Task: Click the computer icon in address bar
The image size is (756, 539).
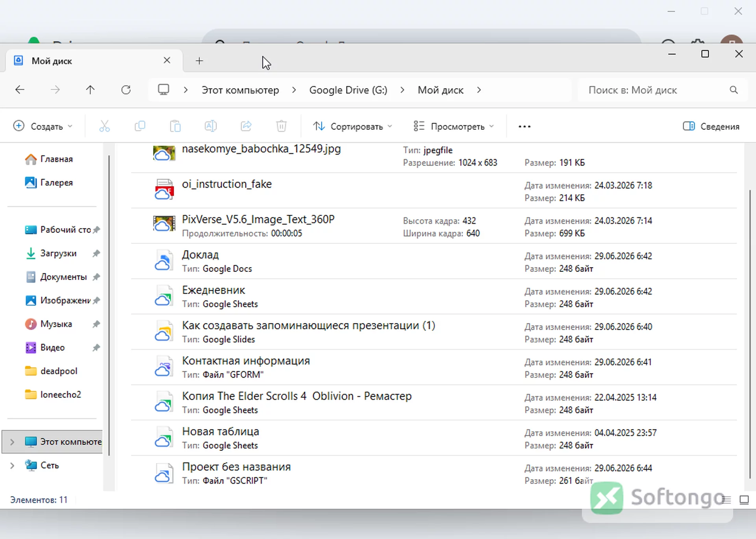Action: [x=163, y=90]
